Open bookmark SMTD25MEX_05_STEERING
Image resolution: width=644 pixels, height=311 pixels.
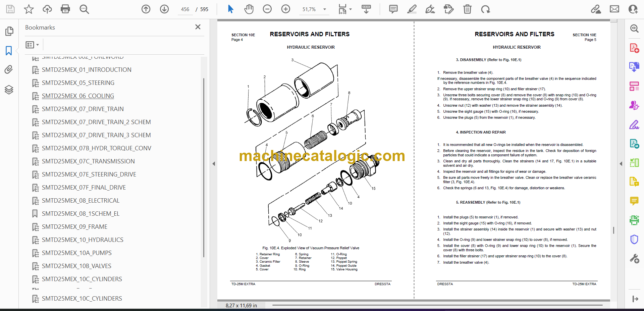pos(78,83)
